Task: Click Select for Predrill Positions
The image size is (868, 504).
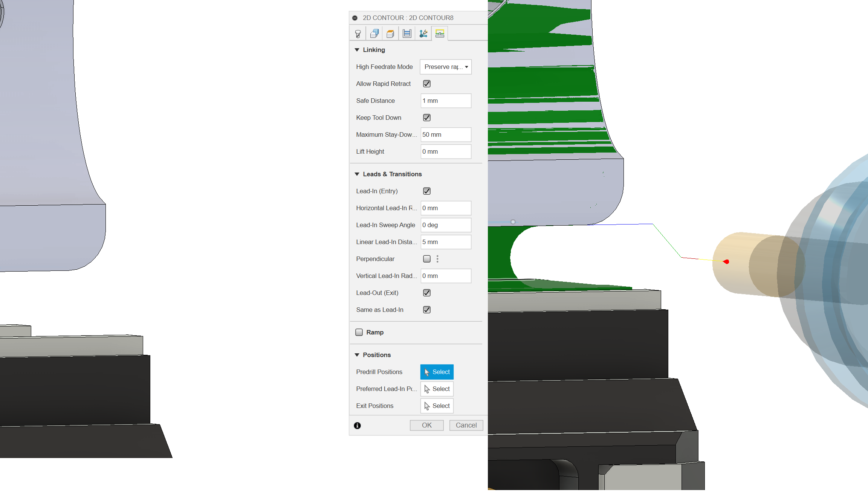Action: pos(437,372)
